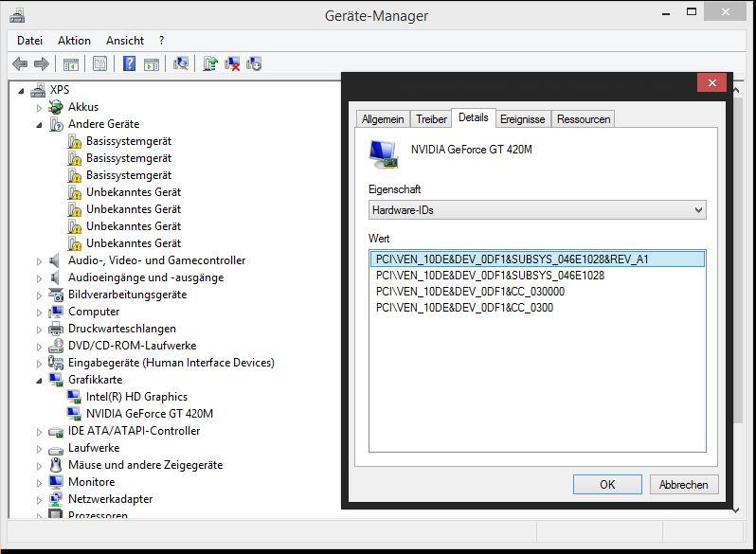Collapse the XPS root node
The image size is (756, 554).
(x=21, y=90)
